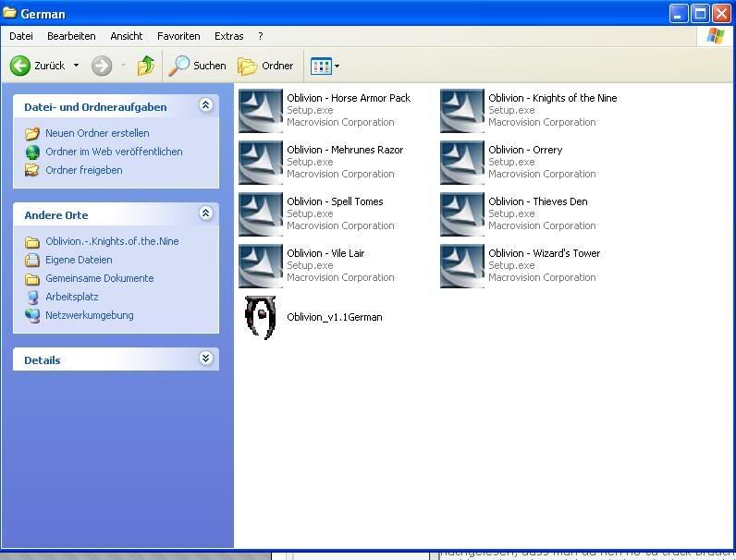Click the Eigene Dateien documents icon
This screenshot has height=560, width=736.
[32, 261]
